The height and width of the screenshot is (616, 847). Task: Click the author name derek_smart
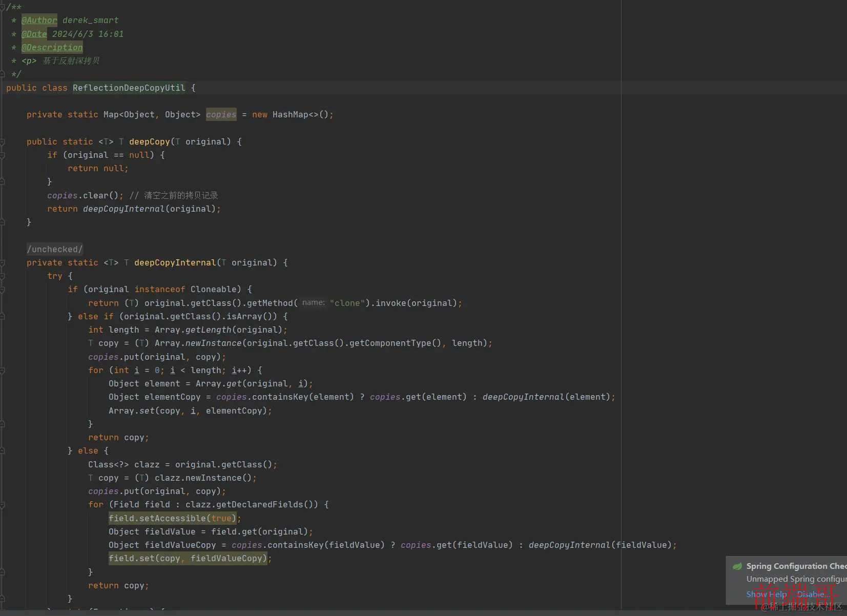click(91, 20)
